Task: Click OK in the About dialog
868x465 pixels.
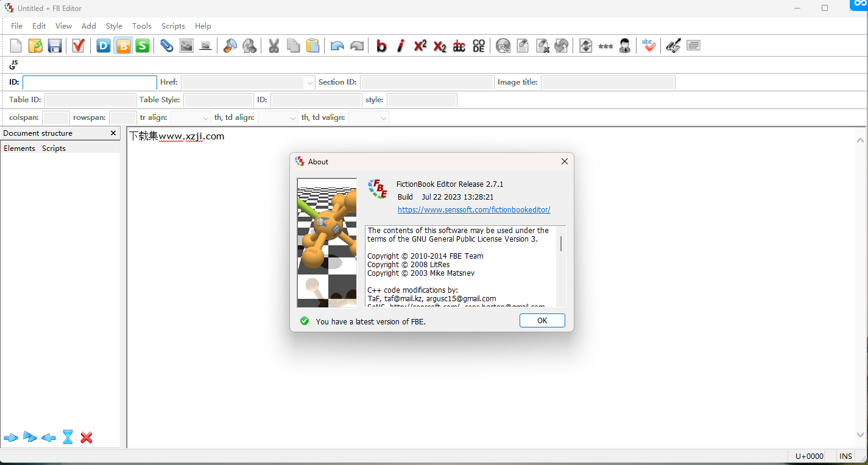Action: coord(542,321)
